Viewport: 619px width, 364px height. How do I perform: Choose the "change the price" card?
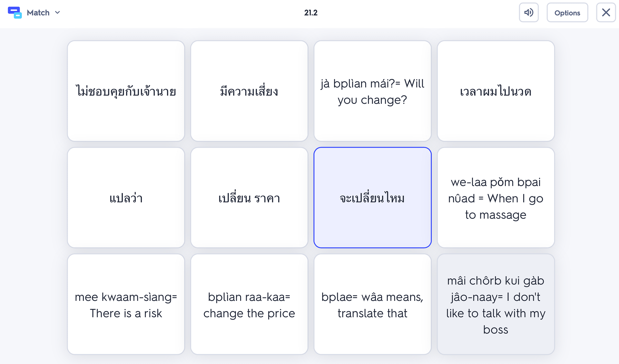[249, 304]
